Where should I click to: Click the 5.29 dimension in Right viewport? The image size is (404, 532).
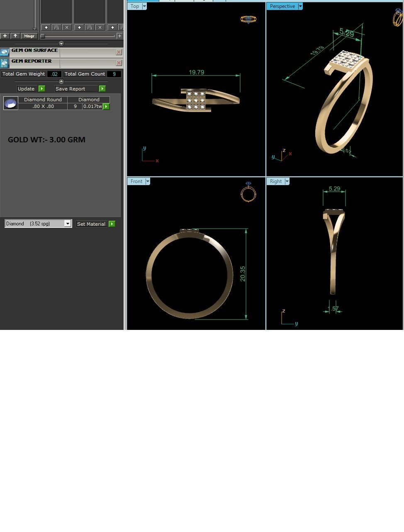click(334, 189)
